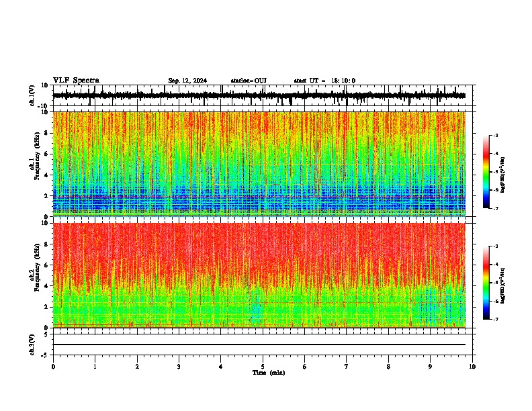The width and height of the screenshot is (532, 411).
Task: Click the '-4' label on ch.1 colorbar
Action: click(x=495, y=154)
